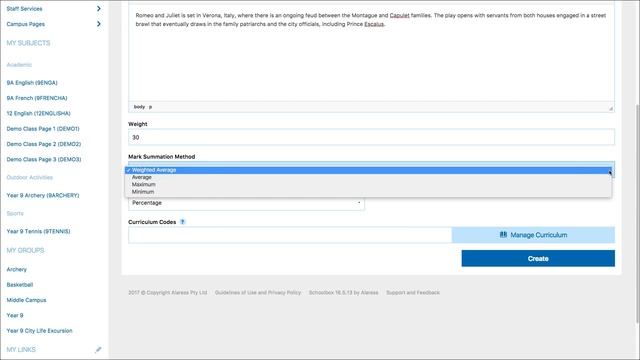
Task: Click the Curriculum Codes input field
Action: click(x=290, y=235)
